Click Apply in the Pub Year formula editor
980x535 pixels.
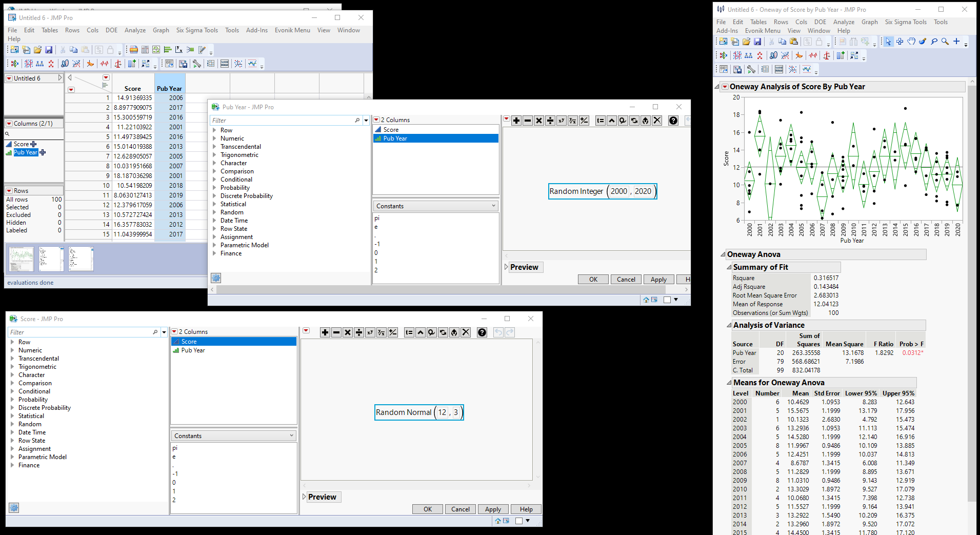pos(658,279)
